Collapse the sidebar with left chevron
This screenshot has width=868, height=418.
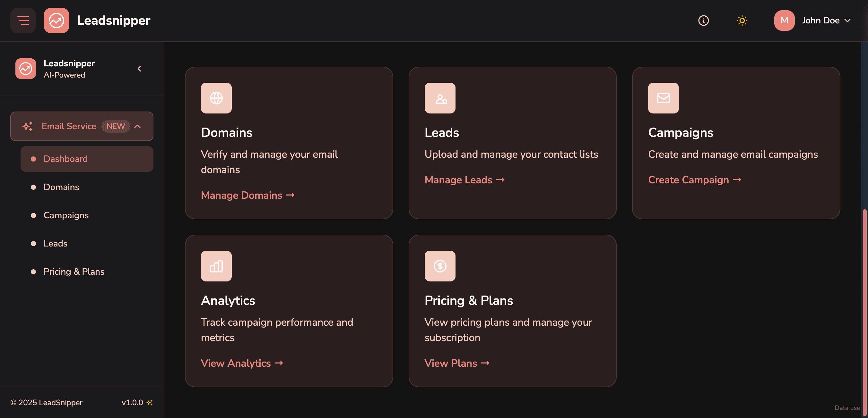[140, 69]
